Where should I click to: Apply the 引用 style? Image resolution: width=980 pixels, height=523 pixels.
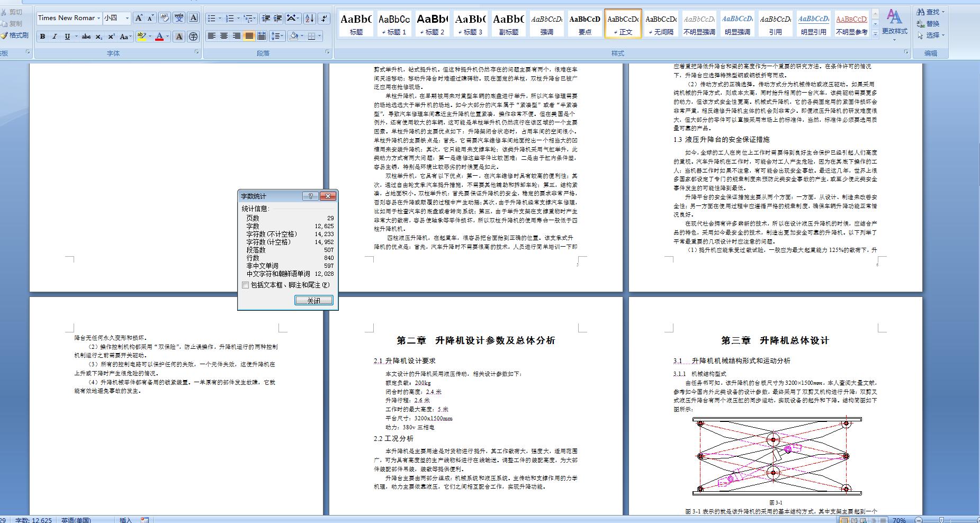coord(776,24)
